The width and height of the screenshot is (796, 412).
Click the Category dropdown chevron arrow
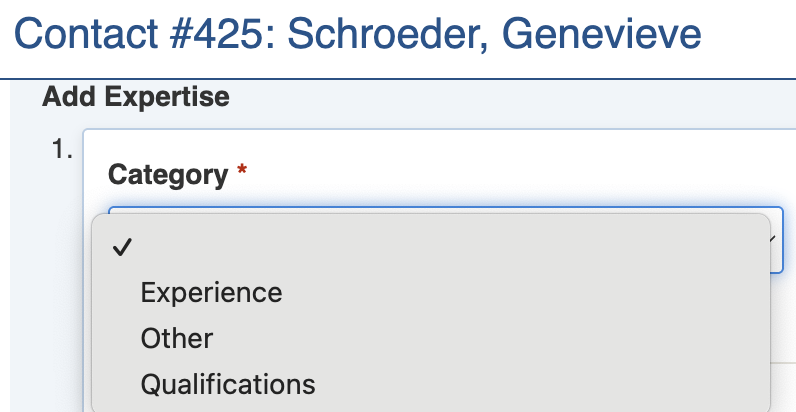[776, 240]
